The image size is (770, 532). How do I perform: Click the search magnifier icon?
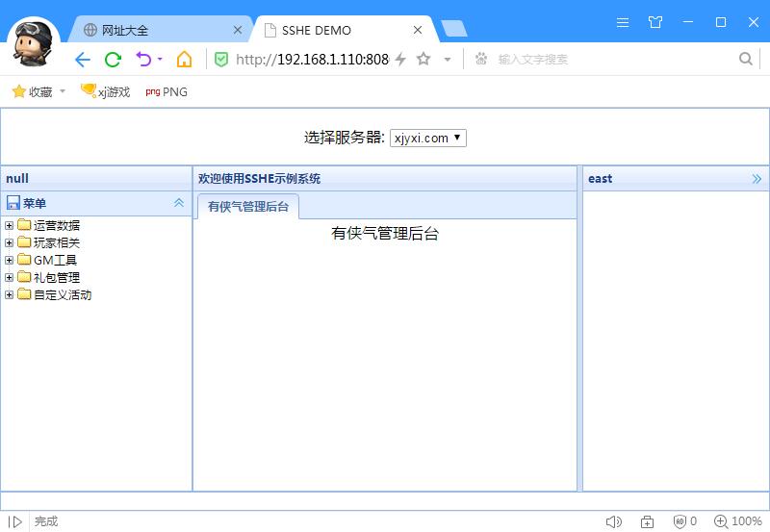coord(746,60)
